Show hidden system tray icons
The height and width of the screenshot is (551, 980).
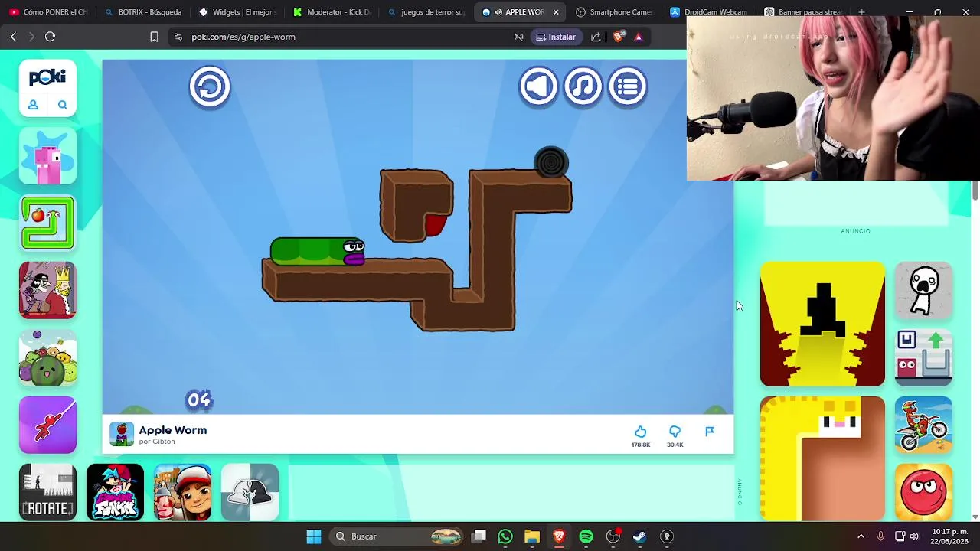coord(861,536)
